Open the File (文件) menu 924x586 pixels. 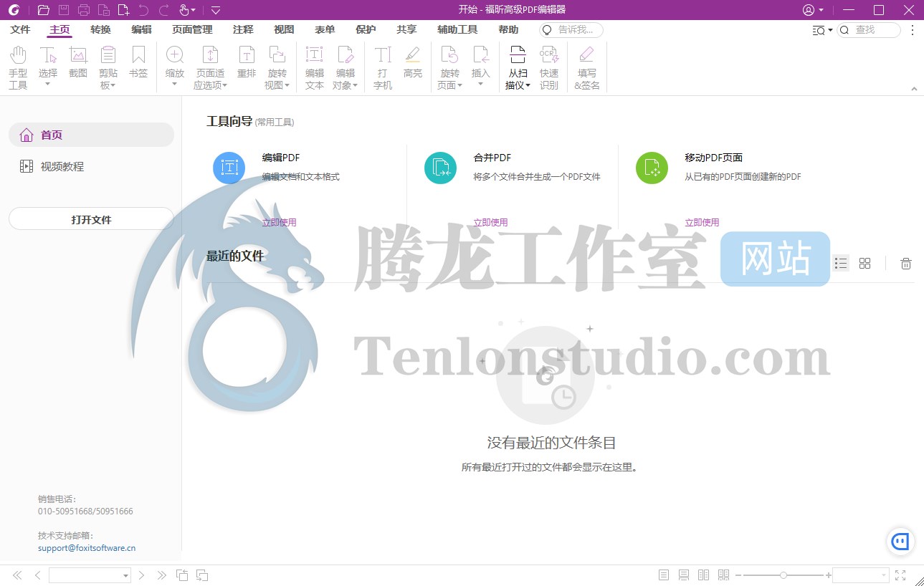point(20,30)
